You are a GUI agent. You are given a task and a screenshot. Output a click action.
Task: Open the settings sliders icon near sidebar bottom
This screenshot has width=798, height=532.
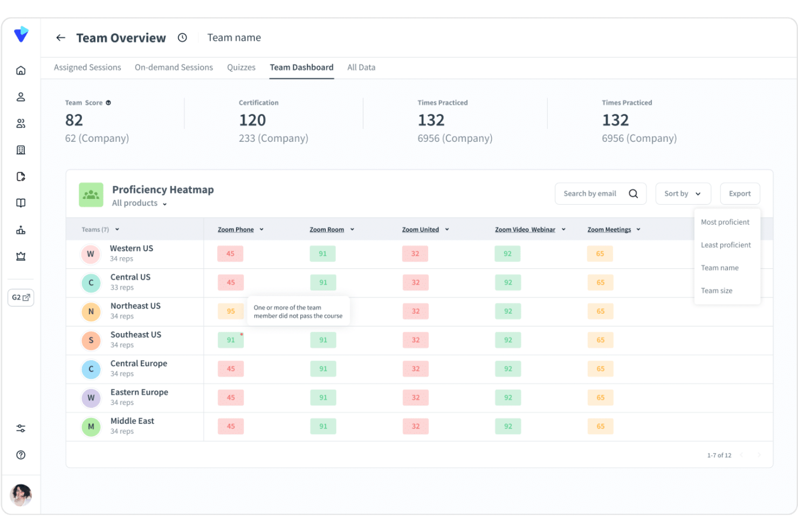tap(20, 428)
